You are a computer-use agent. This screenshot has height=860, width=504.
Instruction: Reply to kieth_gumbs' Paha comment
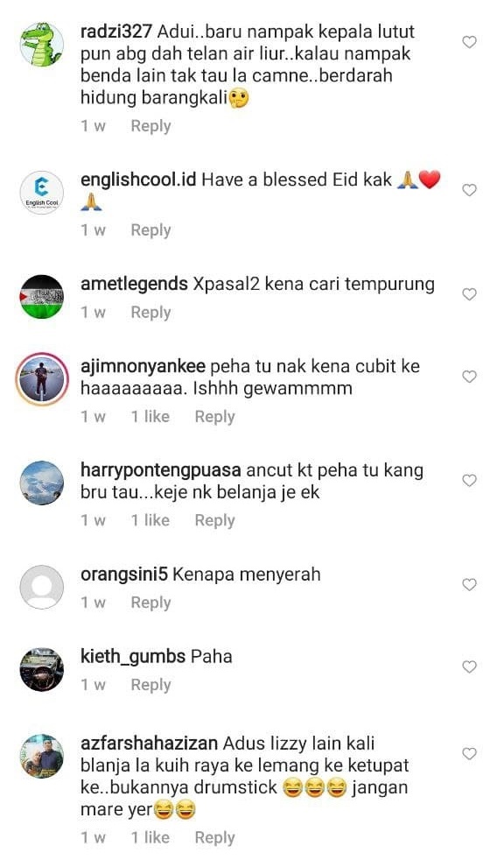coord(150,685)
